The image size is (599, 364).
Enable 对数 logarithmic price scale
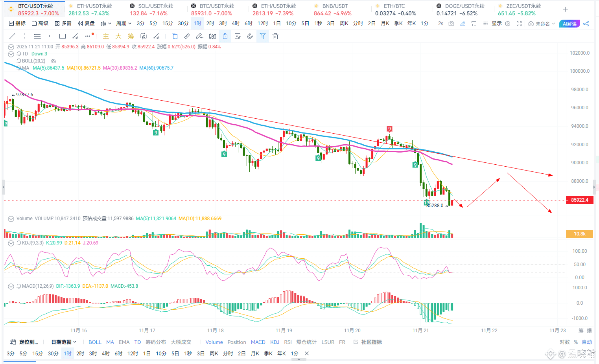(564, 342)
